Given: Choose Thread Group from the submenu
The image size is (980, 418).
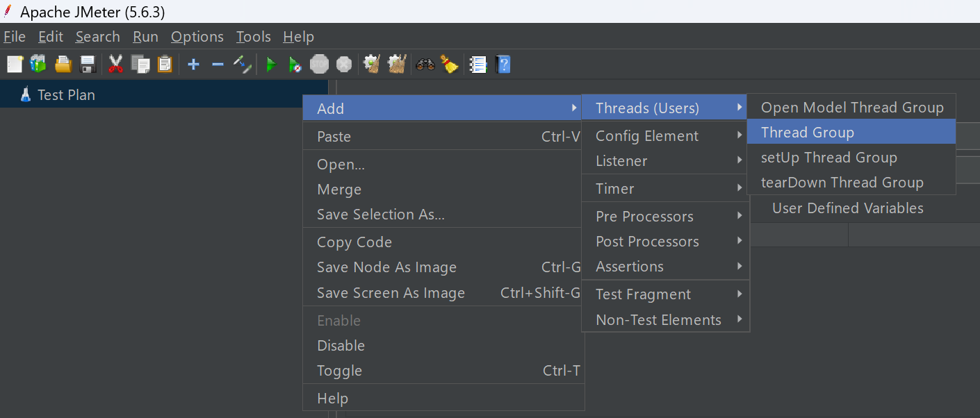Looking at the screenshot, I should click(851, 132).
